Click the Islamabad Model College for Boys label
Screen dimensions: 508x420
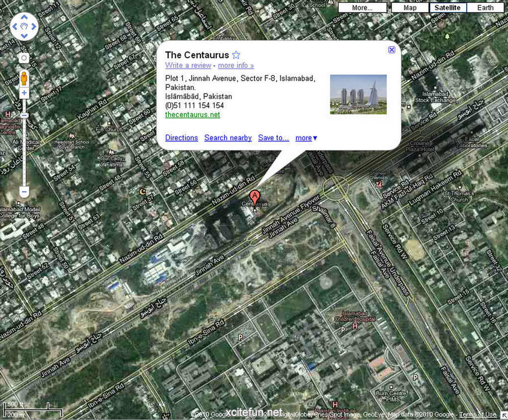[20, 212]
